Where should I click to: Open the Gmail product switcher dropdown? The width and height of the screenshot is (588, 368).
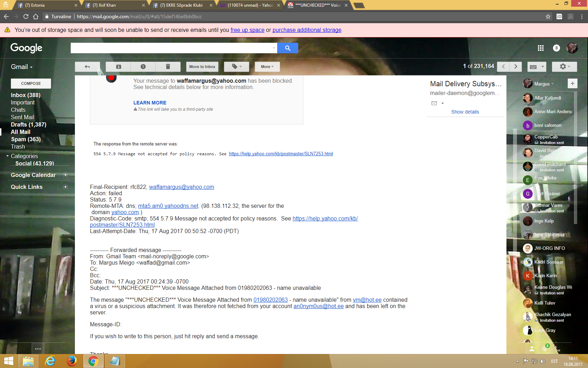click(x=22, y=67)
